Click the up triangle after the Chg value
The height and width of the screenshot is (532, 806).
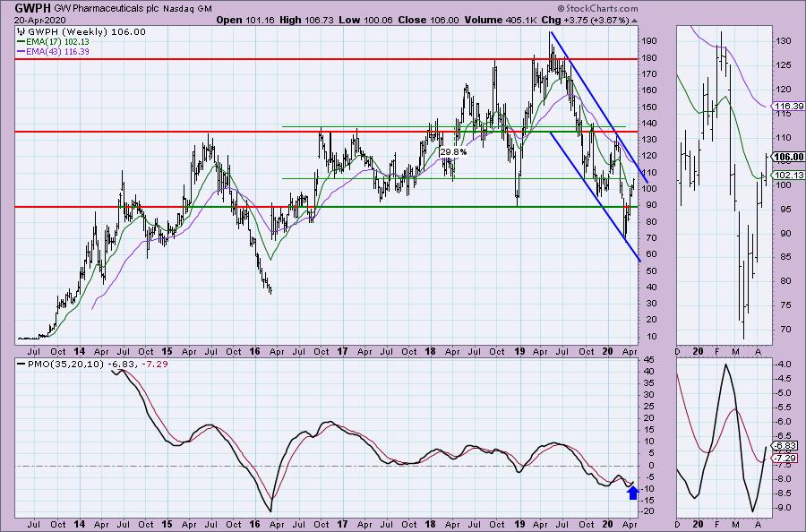click(x=634, y=21)
